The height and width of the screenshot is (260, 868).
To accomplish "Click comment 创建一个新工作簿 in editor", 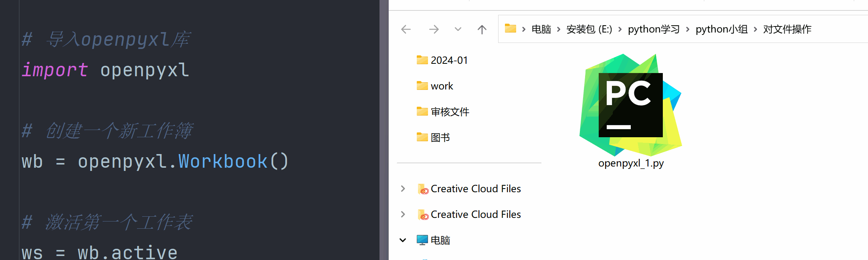I will (107, 131).
